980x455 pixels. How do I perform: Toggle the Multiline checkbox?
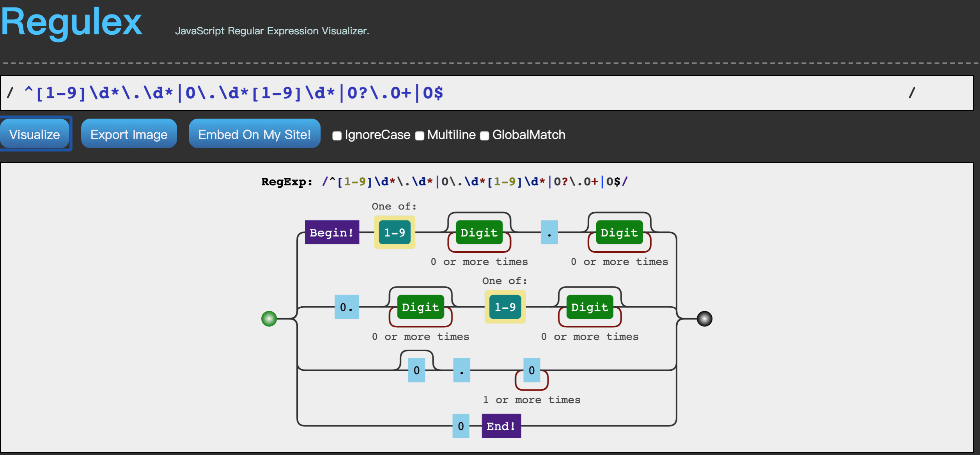coord(420,136)
